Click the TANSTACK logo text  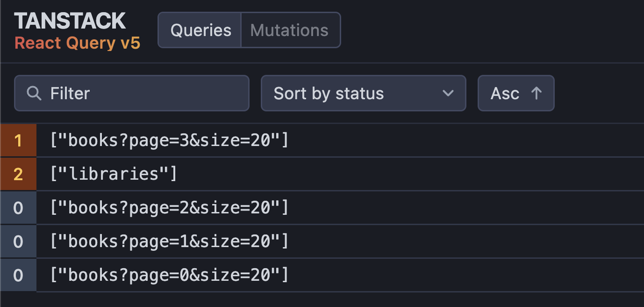click(70, 22)
